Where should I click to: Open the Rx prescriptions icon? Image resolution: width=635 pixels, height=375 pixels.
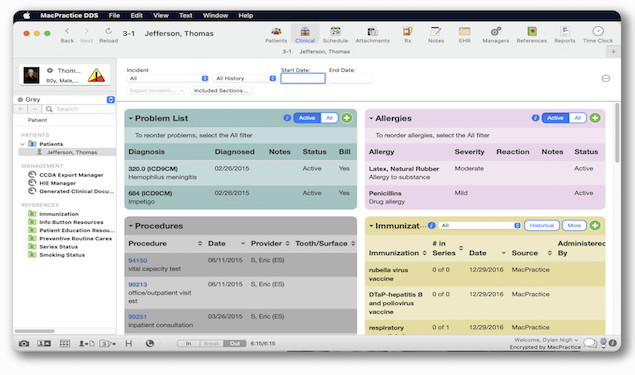point(407,35)
